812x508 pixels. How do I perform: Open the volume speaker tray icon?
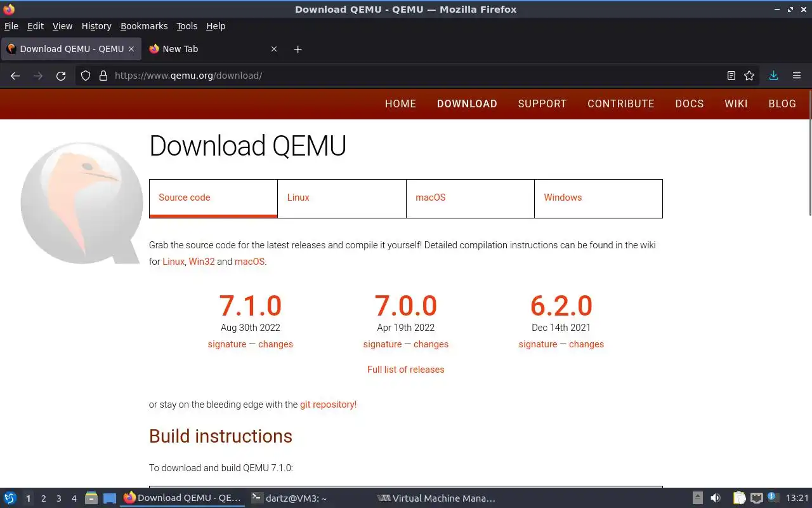point(716,498)
